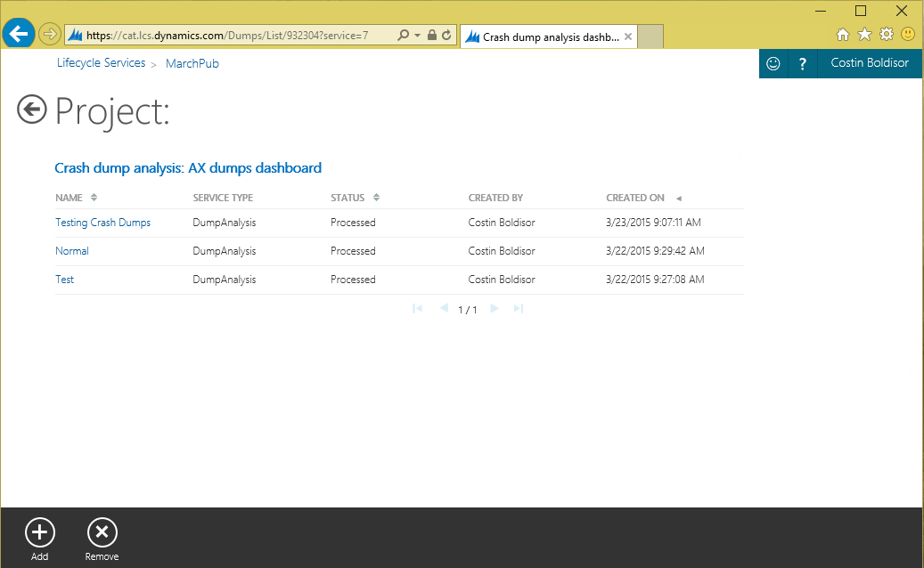Sort the table by Name column

point(94,198)
